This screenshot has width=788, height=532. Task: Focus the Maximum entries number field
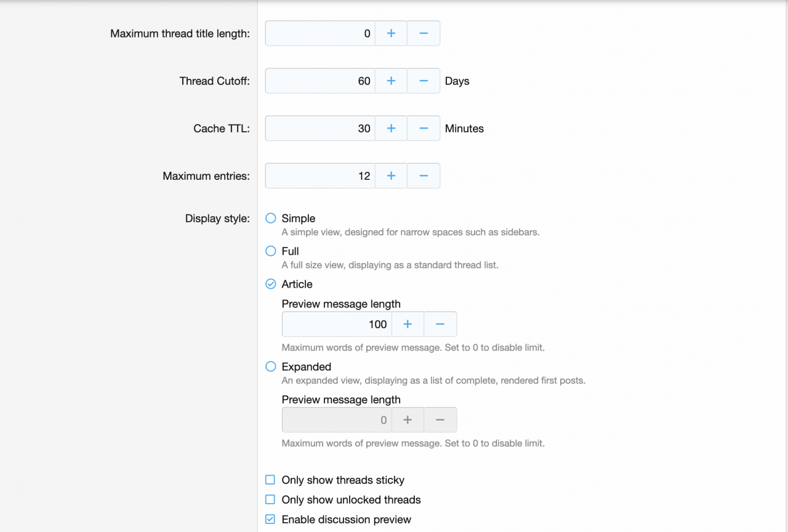[x=320, y=175]
